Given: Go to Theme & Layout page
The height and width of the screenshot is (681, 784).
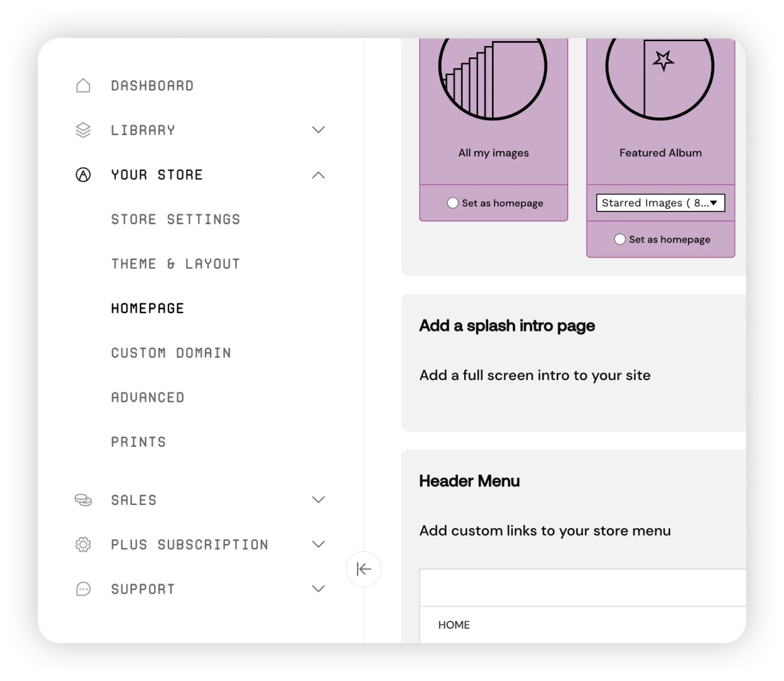Looking at the screenshot, I should coord(175,264).
